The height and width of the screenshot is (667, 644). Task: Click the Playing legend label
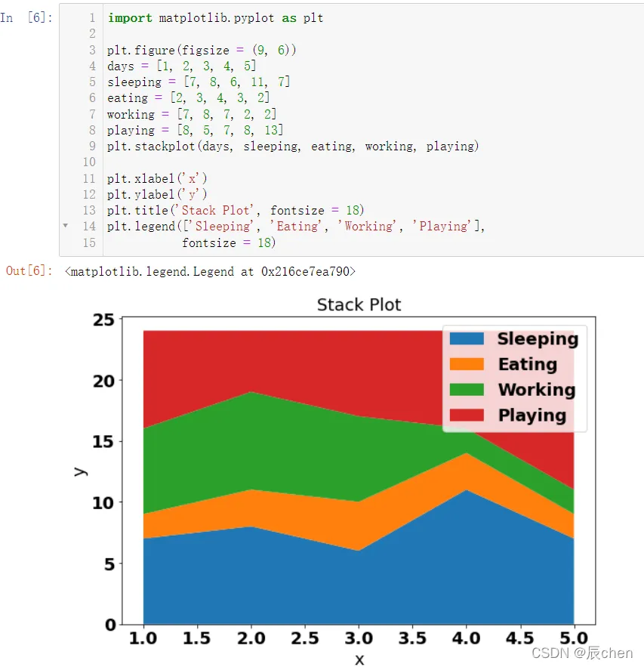click(532, 415)
